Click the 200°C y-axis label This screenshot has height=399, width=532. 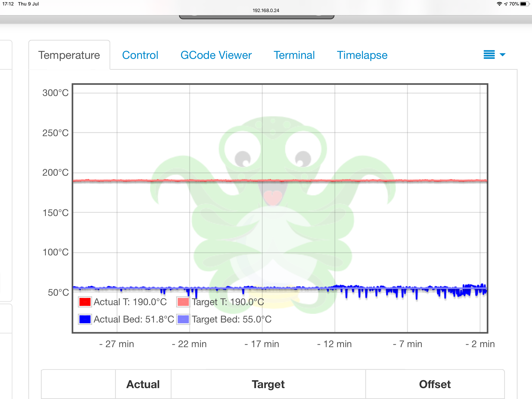click(55, 173)
